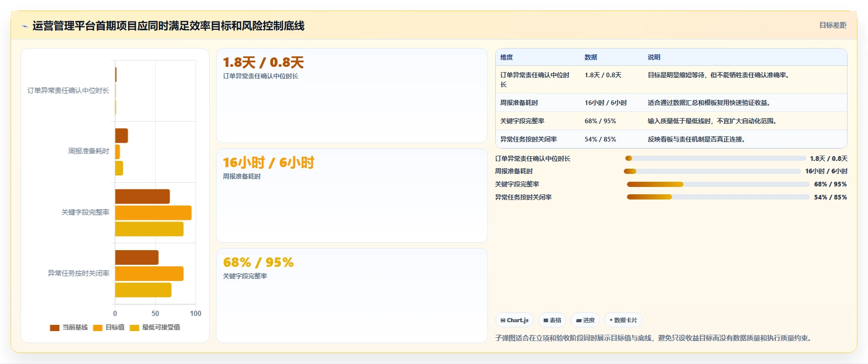Click the 维度 table column header

[x=506, y=57]
